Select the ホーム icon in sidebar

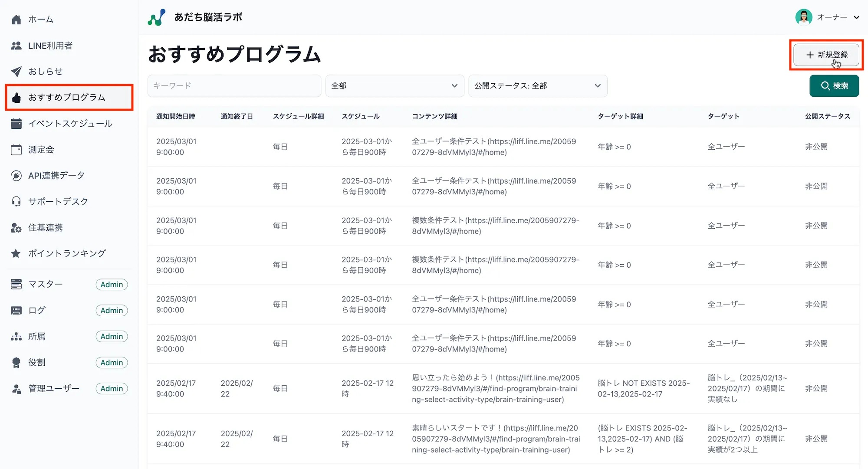pyautogui.click(x=16, y=19)
